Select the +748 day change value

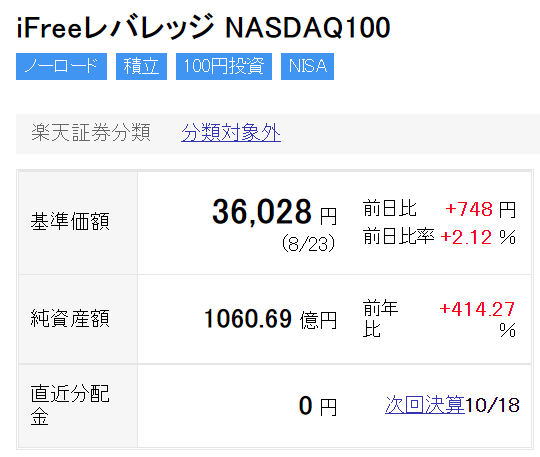pyautogui.click(x=469, y=209)
